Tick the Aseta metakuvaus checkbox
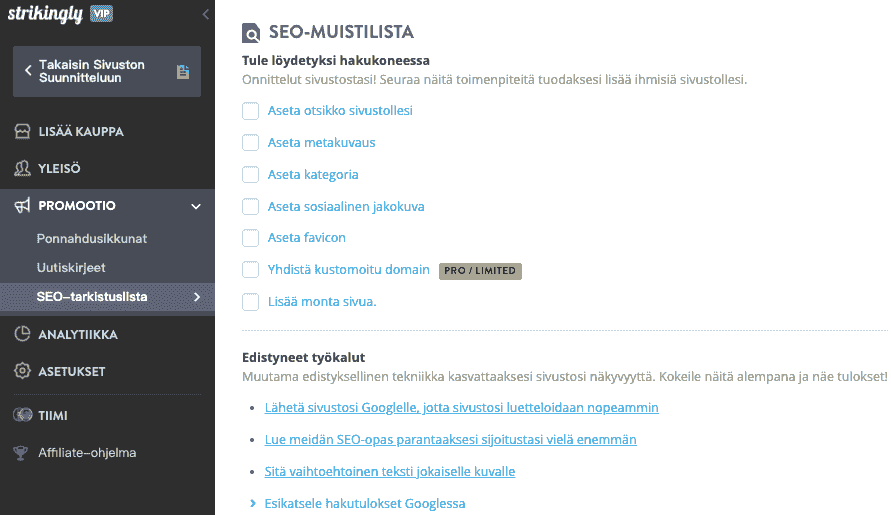The image size is (891, 515). click(251, 143)
